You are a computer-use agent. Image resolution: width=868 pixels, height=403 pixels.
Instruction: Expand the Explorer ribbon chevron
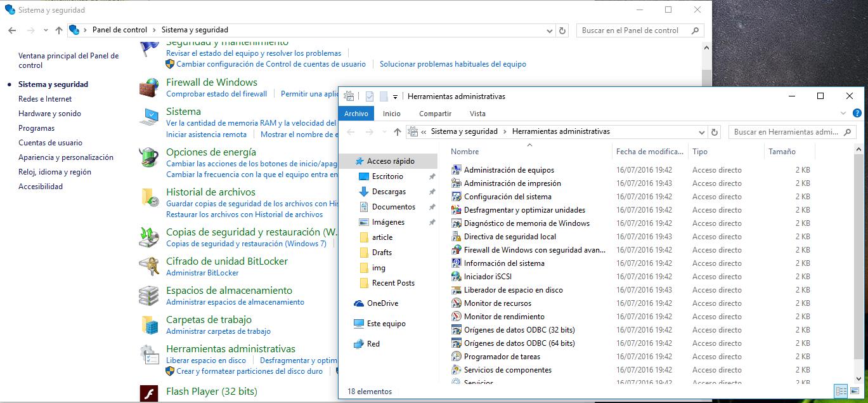pyautogui.click(x=843, y=114)
